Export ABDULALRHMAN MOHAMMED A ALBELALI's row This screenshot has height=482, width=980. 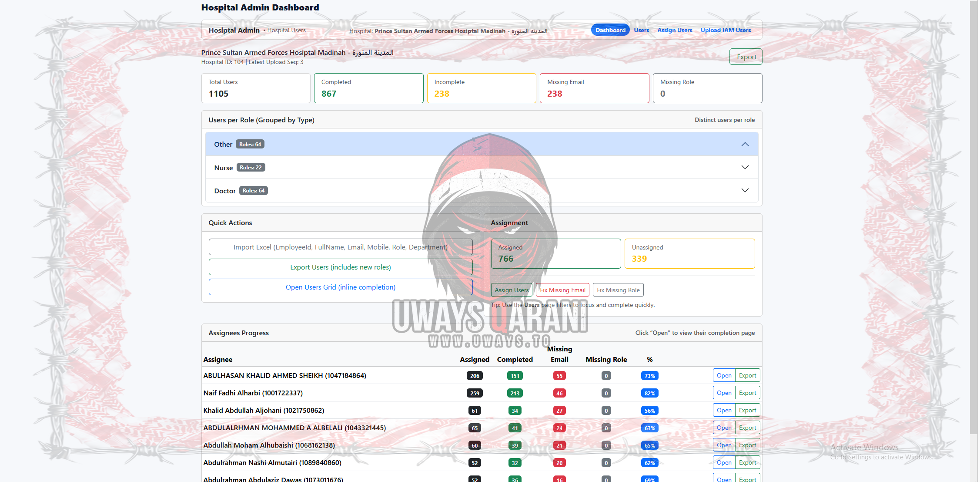coord(747,428)
